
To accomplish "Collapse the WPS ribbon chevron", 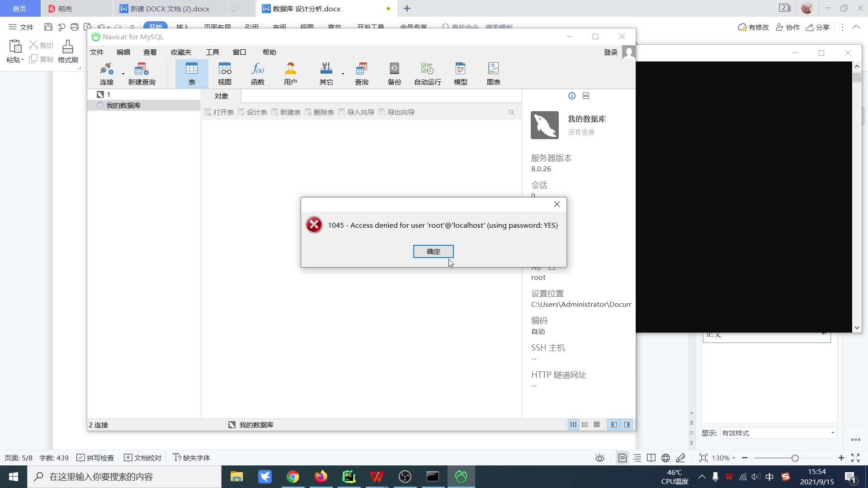I will [x=856, y=27].
